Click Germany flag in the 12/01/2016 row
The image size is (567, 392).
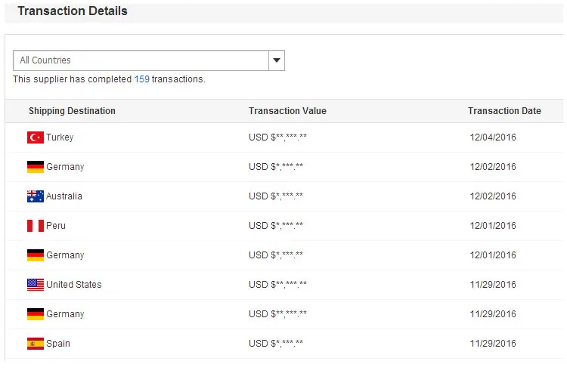click(x=35, y=255)
